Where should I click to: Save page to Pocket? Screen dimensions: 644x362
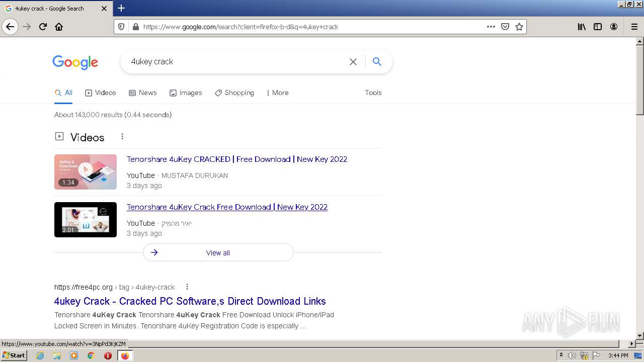[505, 27]
